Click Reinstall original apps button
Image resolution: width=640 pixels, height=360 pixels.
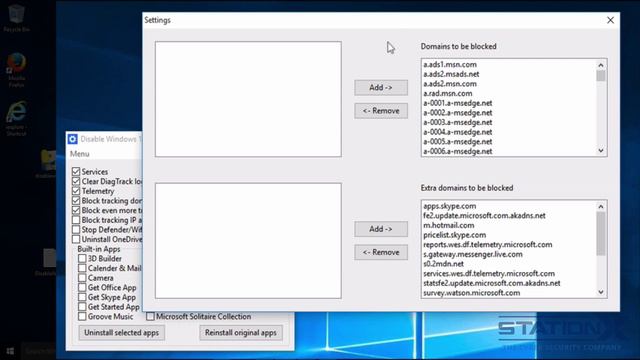pyautogui.click(x=241, y=333)
